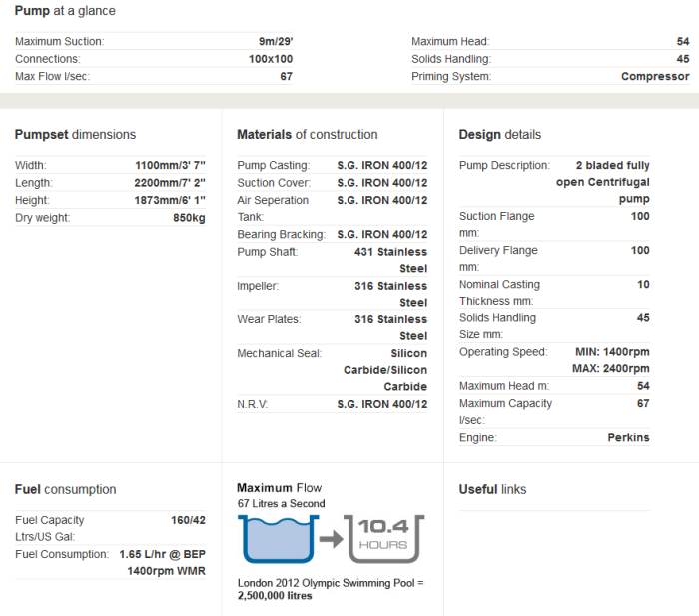Select the Connections value 100x100
Image resolution: width=699 pixels, height=616 pixels.
tap(270, 59)
